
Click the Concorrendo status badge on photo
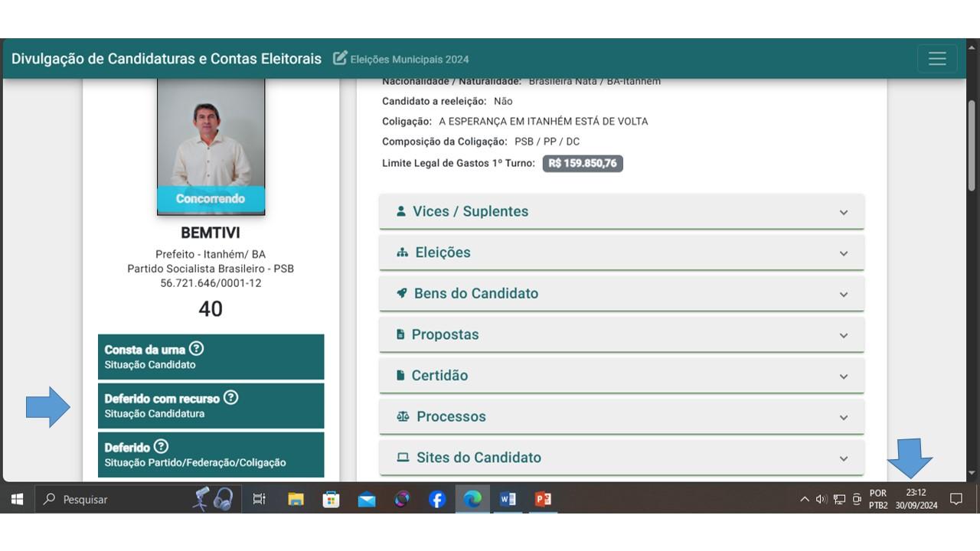(211, 199)
